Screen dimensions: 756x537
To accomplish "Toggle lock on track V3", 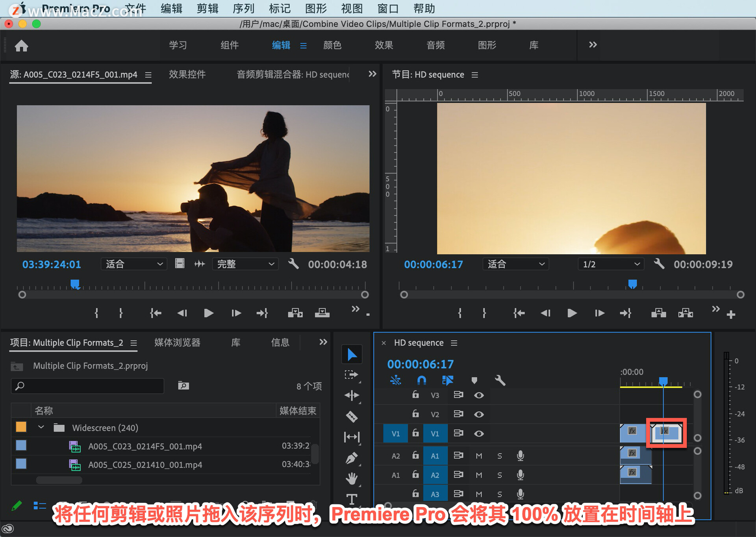I will [x=415, y=395].
